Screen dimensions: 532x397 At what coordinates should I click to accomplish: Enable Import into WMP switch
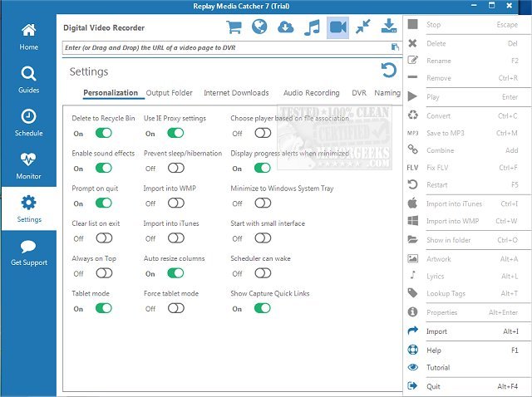tap(176, 203)
